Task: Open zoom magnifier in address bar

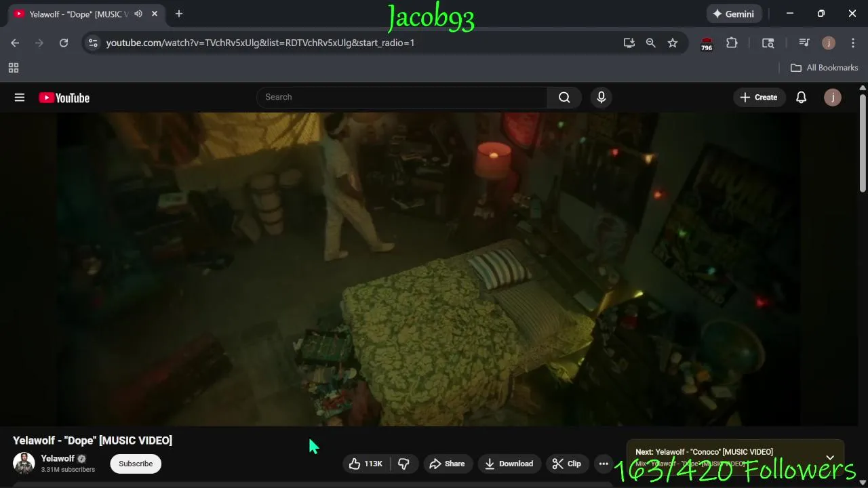Action: [651, 43]
